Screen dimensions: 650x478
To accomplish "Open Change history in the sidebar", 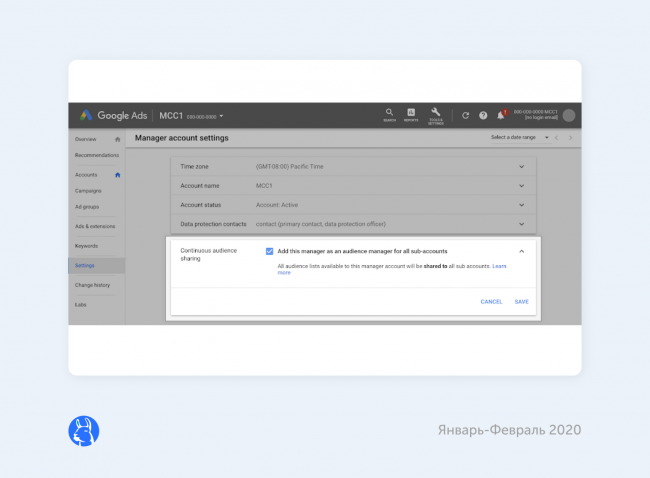I will pos(92,285).
